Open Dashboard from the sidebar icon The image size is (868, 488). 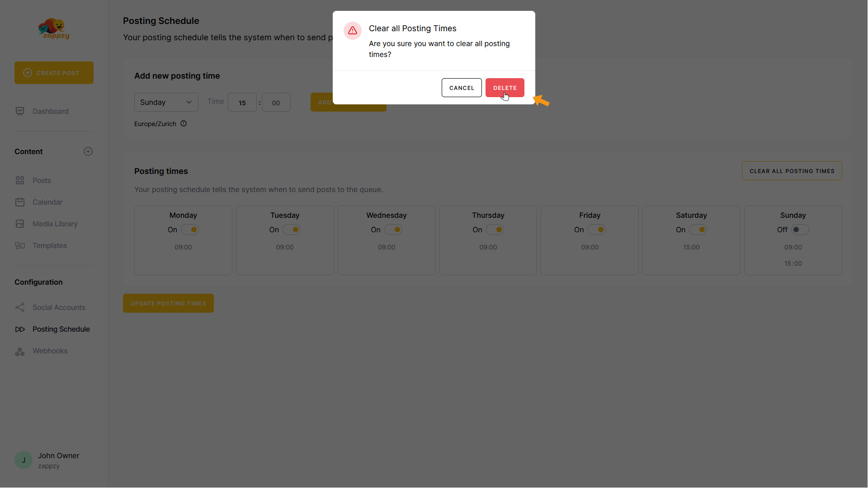(20, 111)
